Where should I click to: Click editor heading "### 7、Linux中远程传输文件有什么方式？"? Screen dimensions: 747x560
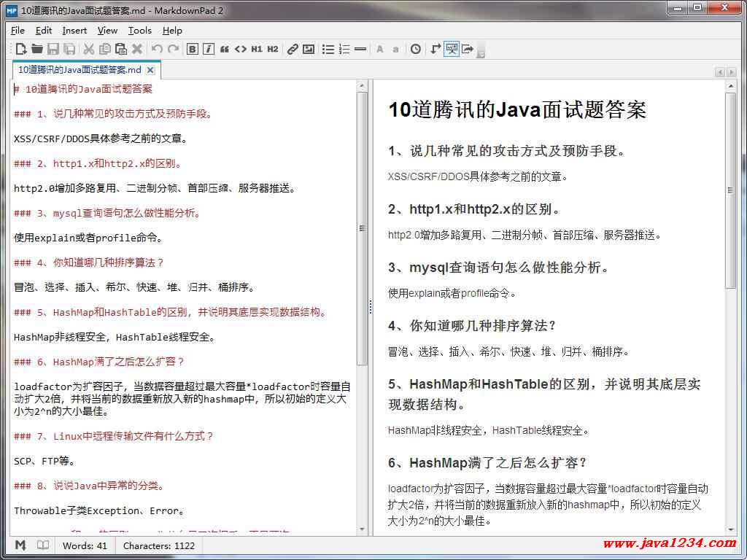point(114,436)
